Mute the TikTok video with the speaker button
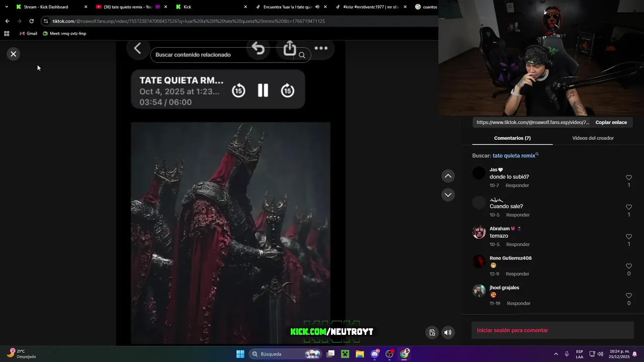 click(x=447, y=332)
